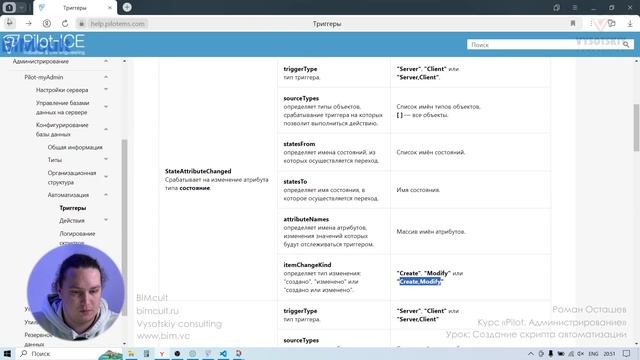This screenshot has width=640, height=360.
Task: Expand the Типы node
Action: tap(106, 160)
